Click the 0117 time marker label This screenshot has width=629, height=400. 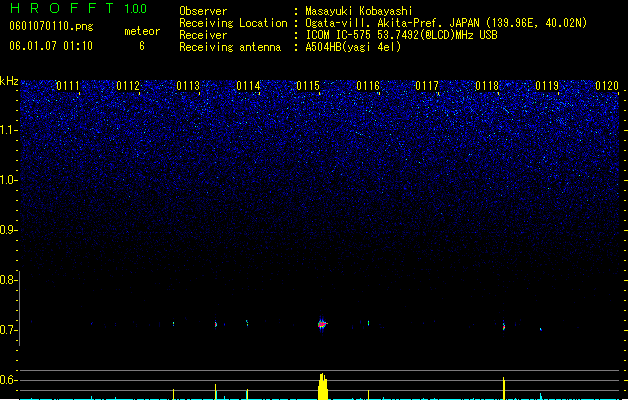[x=427, y=86]
